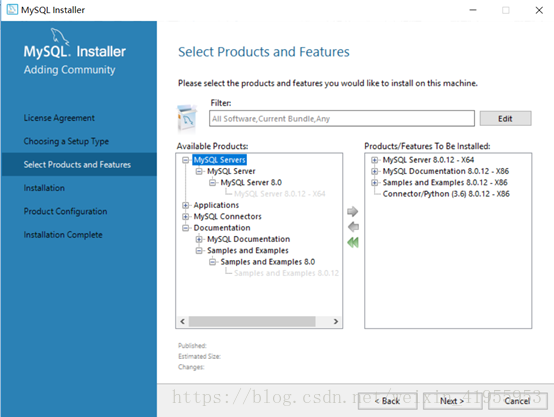Select the Samples and Examples 8.0 item
Image resolution: width=554 pixels, height=417 pixels.
[268, 262]
